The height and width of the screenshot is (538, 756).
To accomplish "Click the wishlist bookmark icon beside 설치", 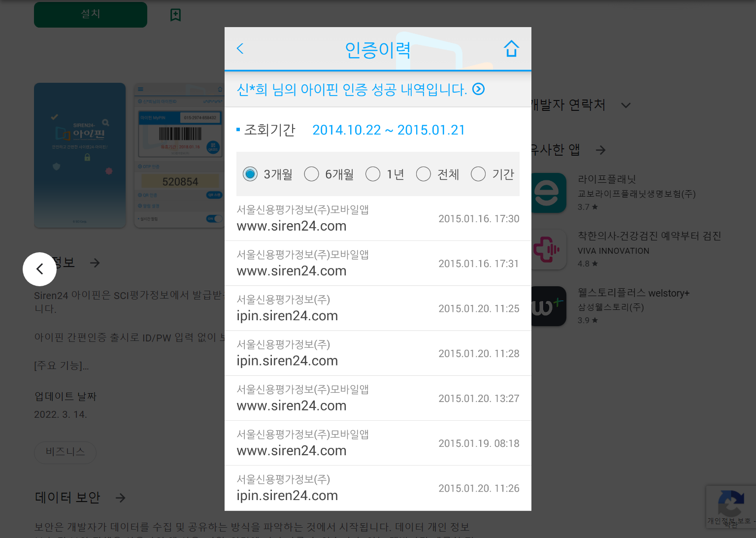I will [175, 15].
